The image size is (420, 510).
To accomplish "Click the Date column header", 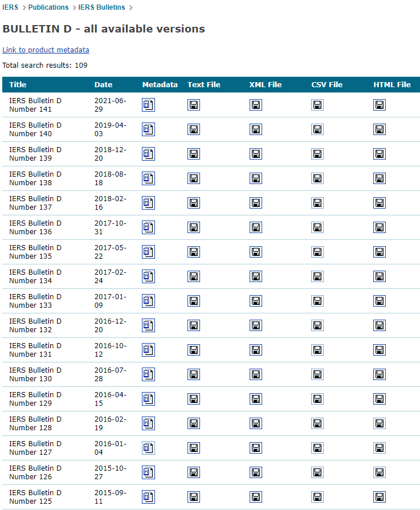I will 104,84.
